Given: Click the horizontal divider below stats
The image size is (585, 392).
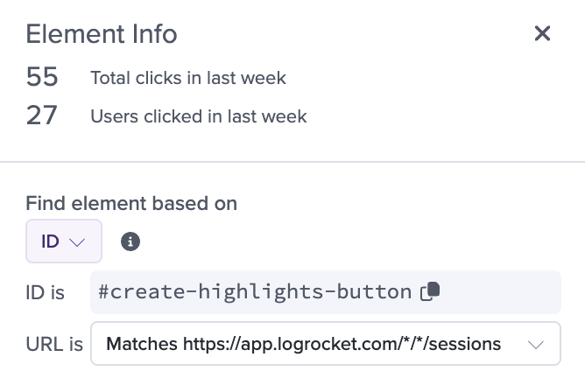Looking at the screenshot, I should click(x=292, y=162).
